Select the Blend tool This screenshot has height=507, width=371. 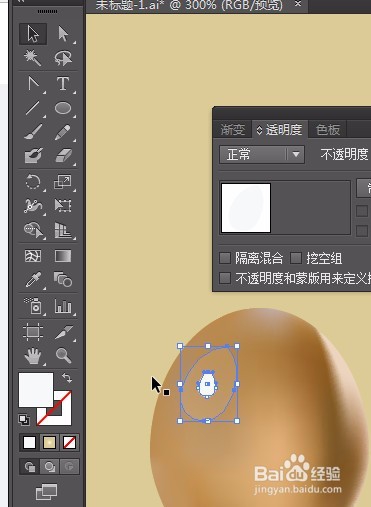tap(63, 279)
